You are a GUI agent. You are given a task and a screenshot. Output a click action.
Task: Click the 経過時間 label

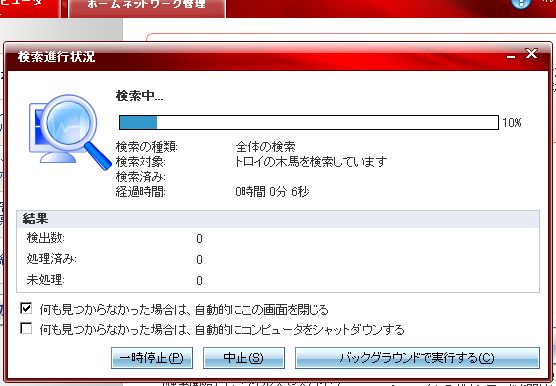pos(140,192)
